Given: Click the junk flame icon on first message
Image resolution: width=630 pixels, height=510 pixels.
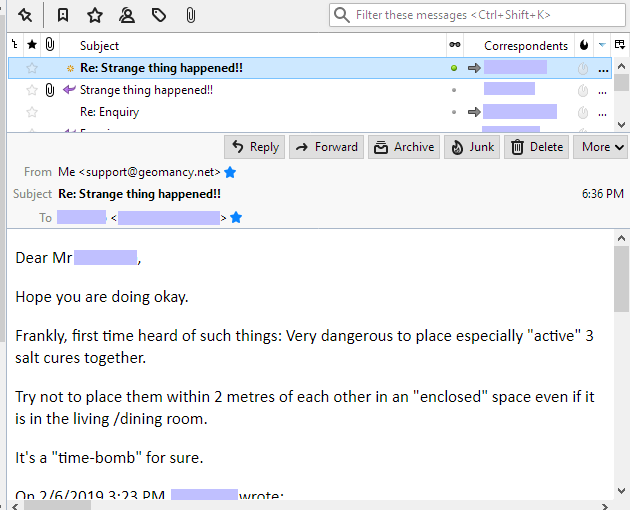Looking at the screenshot, I should click(583, 68).
